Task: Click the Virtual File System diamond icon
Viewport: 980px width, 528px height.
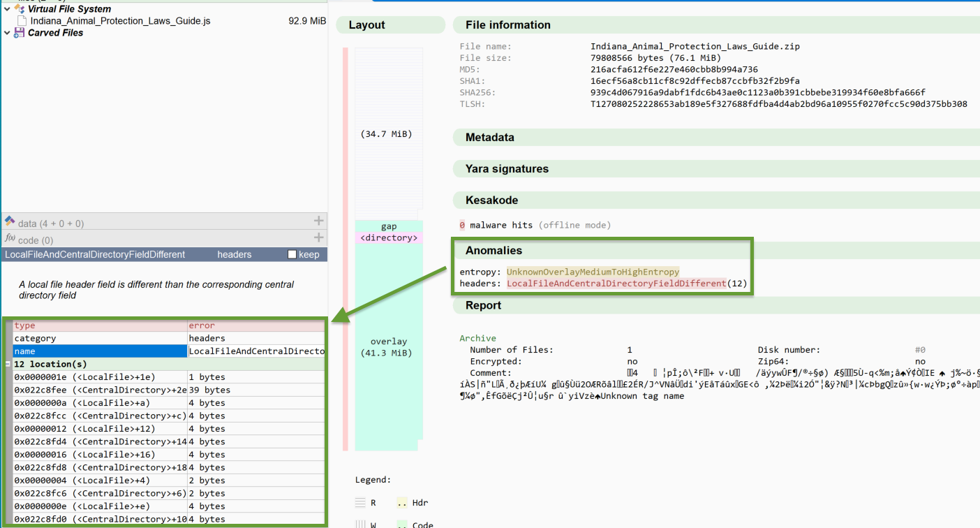Action: (20, 8)
